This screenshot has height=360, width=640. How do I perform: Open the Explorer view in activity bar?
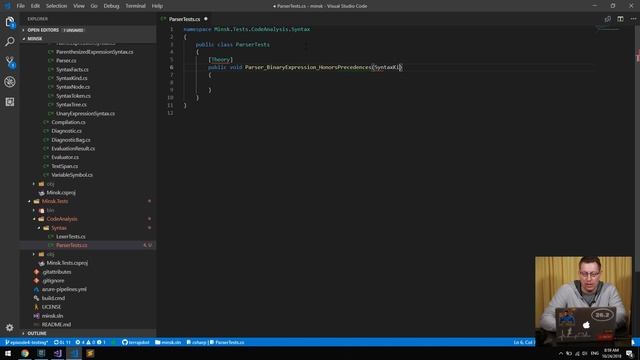[x=9, y=22]
